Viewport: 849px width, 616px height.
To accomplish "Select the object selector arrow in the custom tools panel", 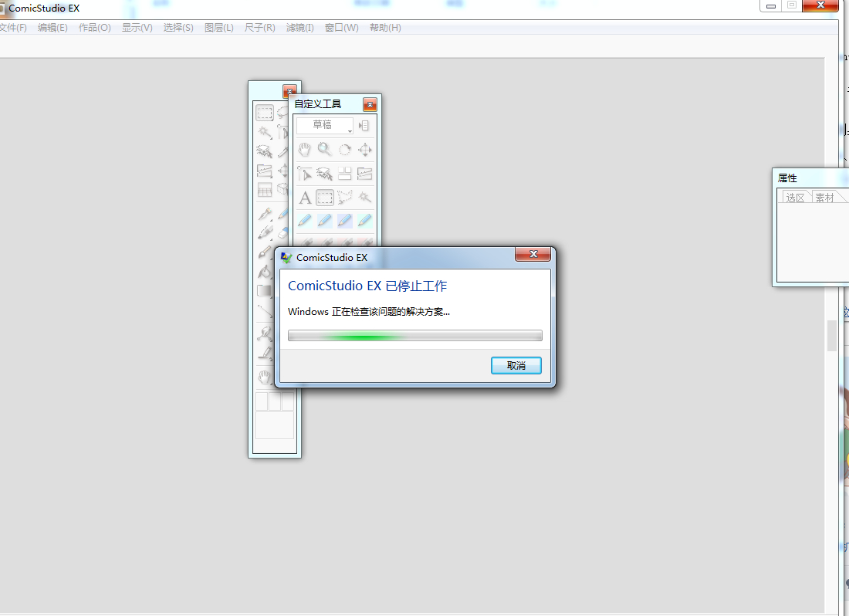I will tap(305, 173).
